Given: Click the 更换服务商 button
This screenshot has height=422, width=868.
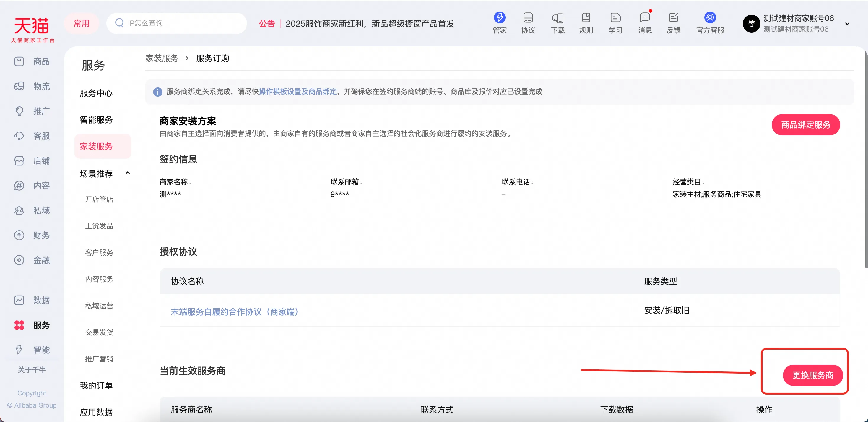Looking at the screenshot, I should click(x=813, y=375).
